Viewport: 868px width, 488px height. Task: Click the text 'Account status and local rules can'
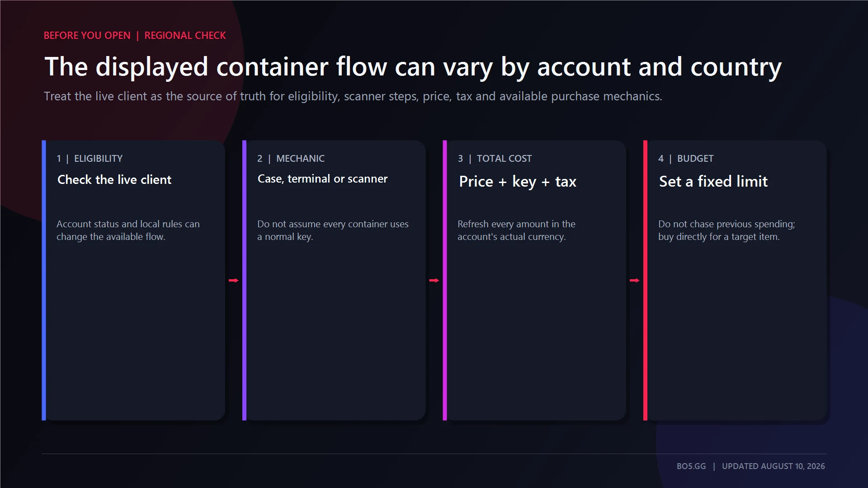coord(128,224)
